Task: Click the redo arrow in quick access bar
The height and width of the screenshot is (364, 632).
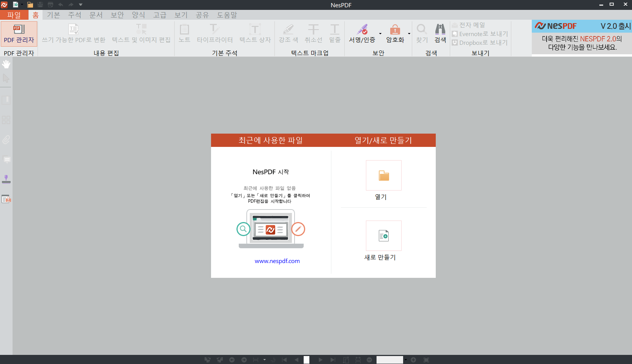Action: pyautogui.click(x=71, y=5)
